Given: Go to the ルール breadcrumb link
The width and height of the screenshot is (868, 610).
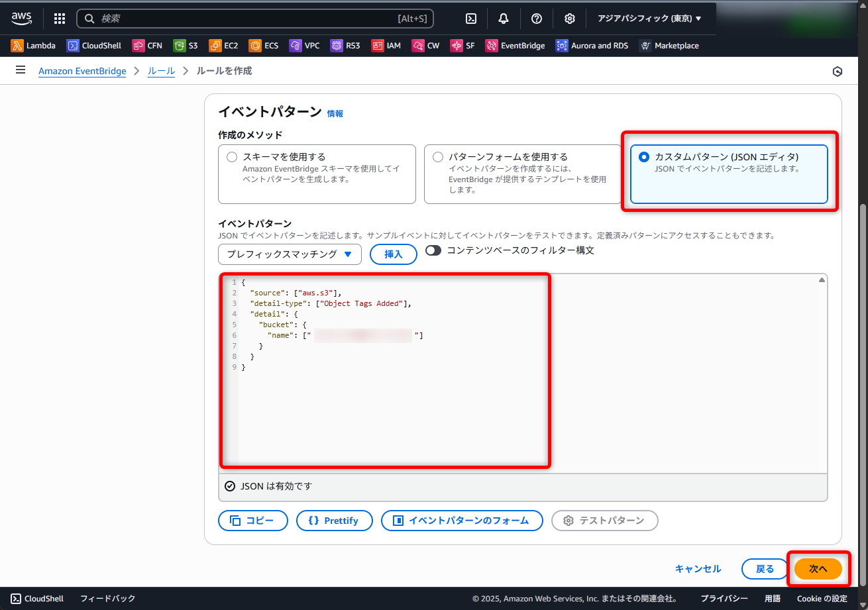Looking at the screenshot, I should coord(161,71).
